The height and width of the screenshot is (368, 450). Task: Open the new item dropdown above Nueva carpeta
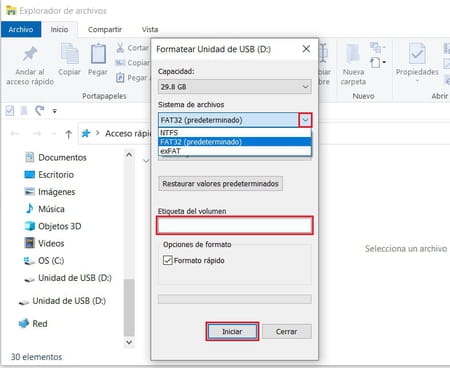[378, 62]
